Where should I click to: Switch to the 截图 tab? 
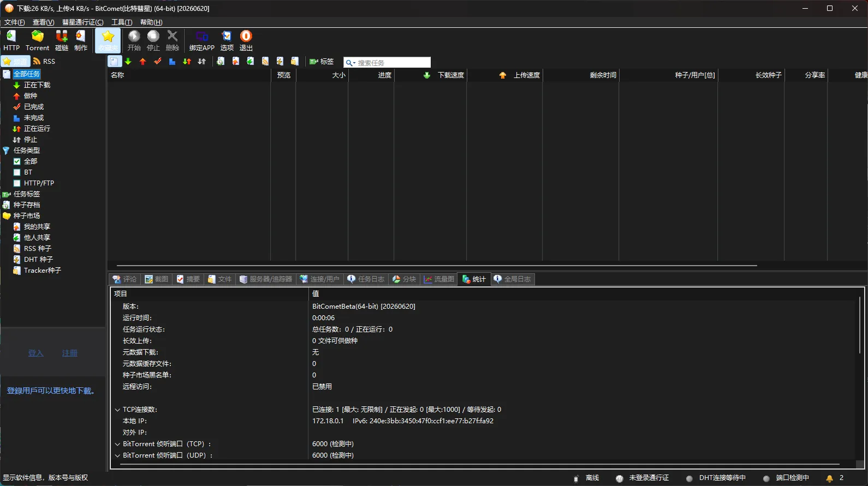click(156, 279)
